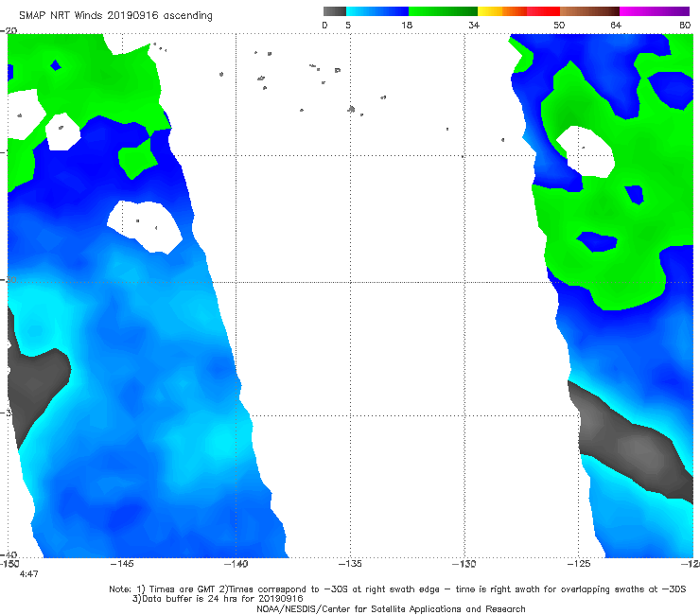Screen dimensions: 700x615
Task: Click the green segment of the color bar
Action: (x=443, y=11)
